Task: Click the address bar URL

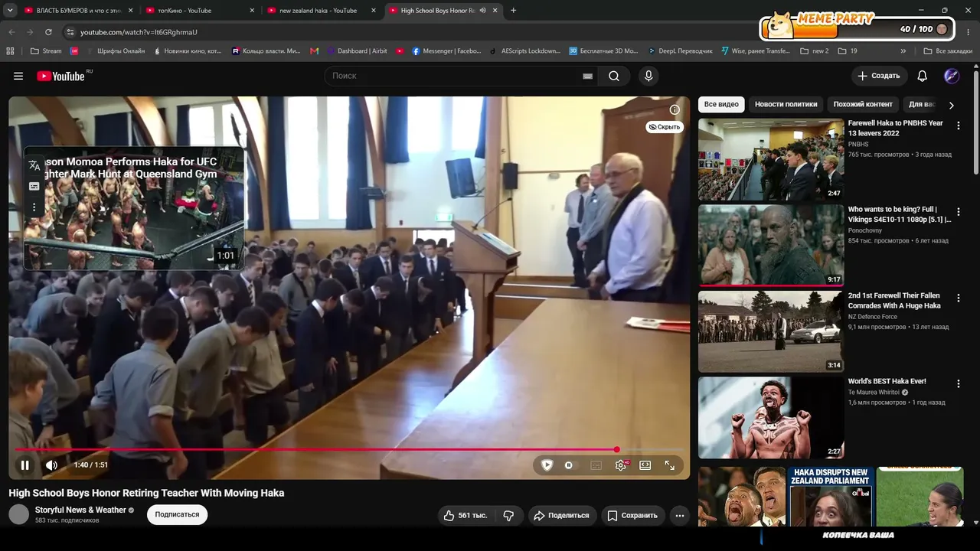Action: (x=139, y=32)
